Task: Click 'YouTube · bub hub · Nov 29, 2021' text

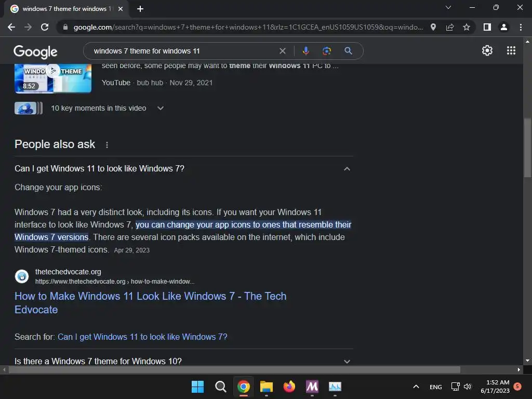Action: [x=157, y=83]
